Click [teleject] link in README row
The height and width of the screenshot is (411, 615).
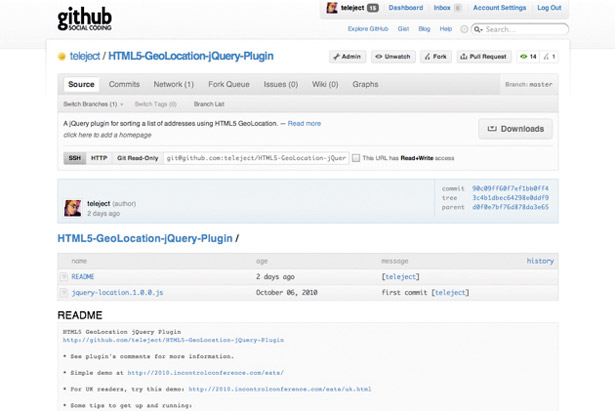[x=400, y=277]
